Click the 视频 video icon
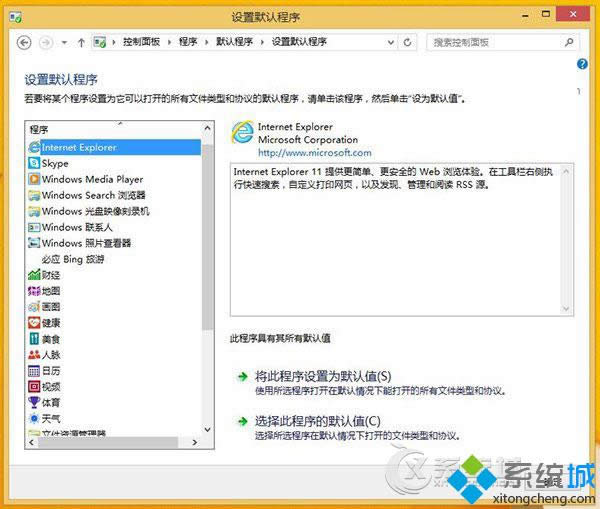 (x=34, y=387)
